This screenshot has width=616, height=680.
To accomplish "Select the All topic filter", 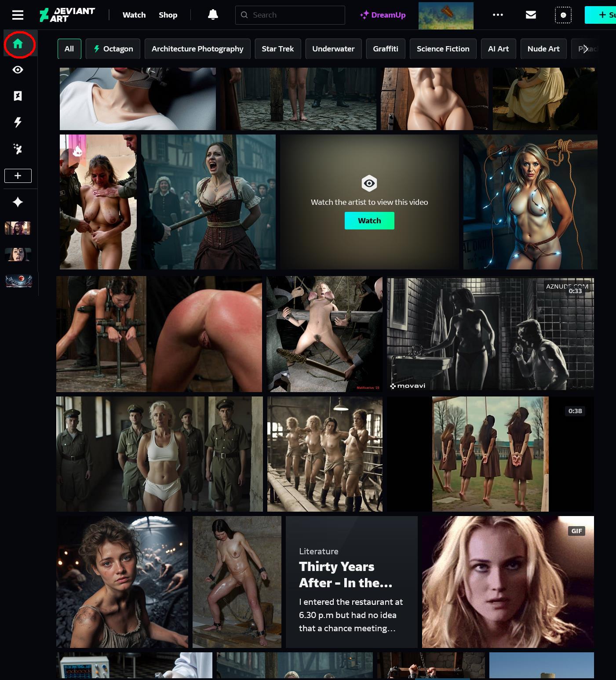I will 69,49.
